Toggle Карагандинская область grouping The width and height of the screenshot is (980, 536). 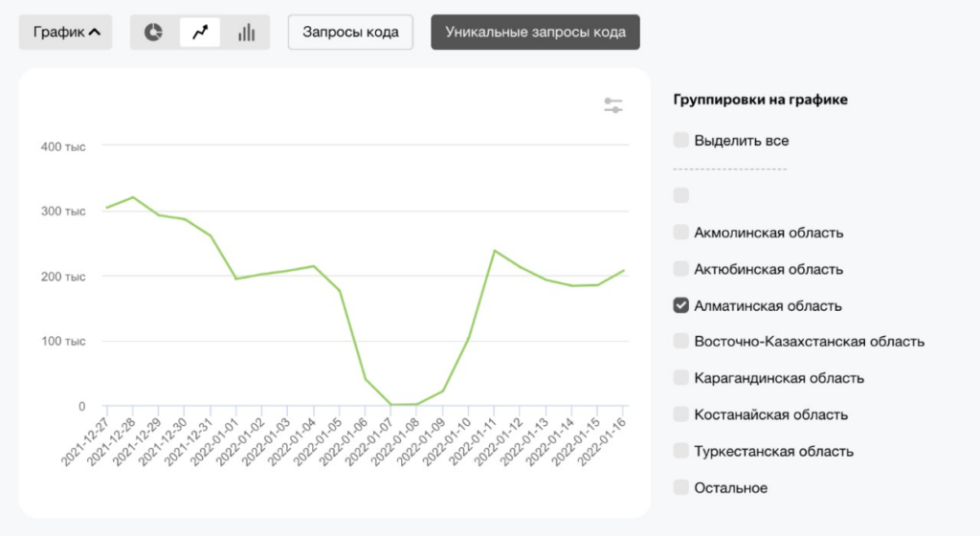(680, 378)
